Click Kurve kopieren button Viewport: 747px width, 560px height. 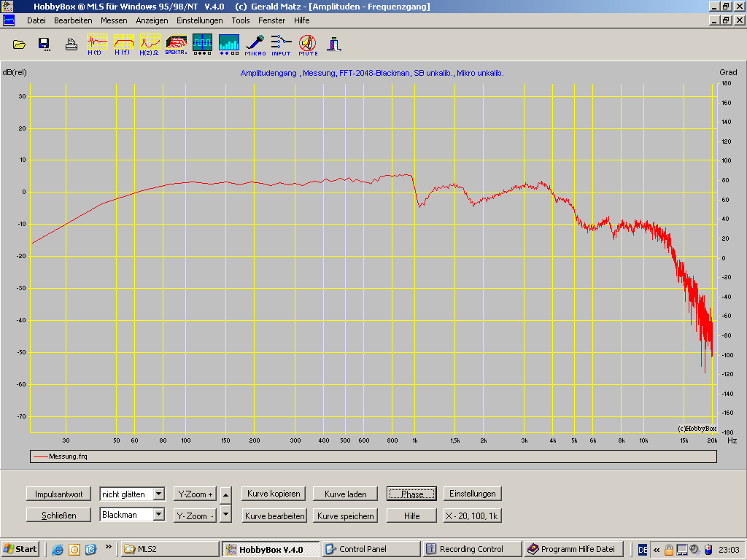coord(274,494)
